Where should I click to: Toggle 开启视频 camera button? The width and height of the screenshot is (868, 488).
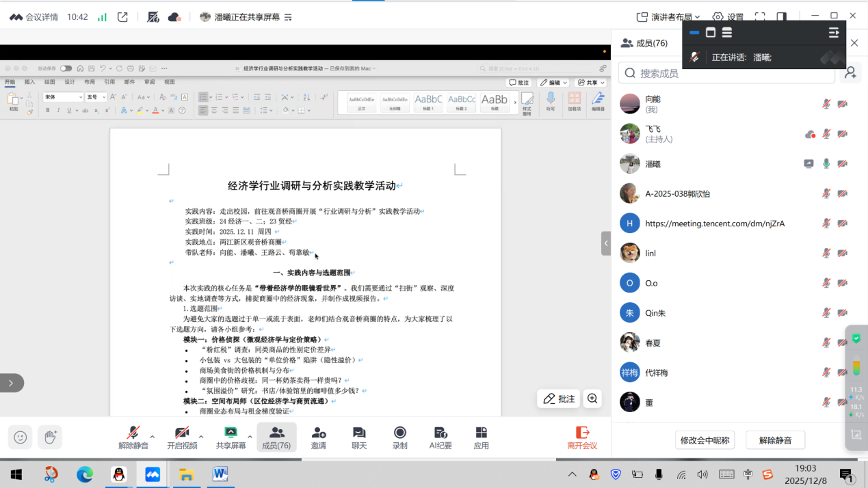[x=182, y=437]
